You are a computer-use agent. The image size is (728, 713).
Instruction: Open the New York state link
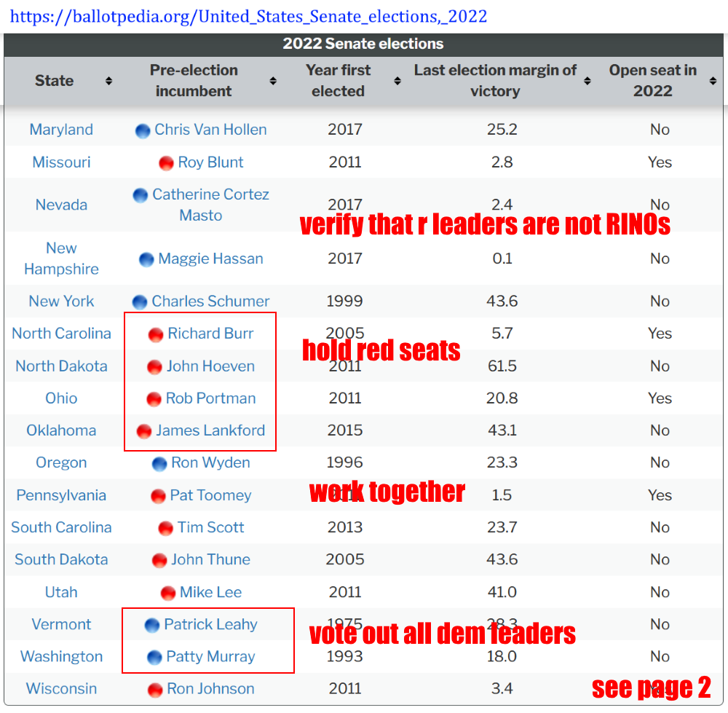point(61,302)
